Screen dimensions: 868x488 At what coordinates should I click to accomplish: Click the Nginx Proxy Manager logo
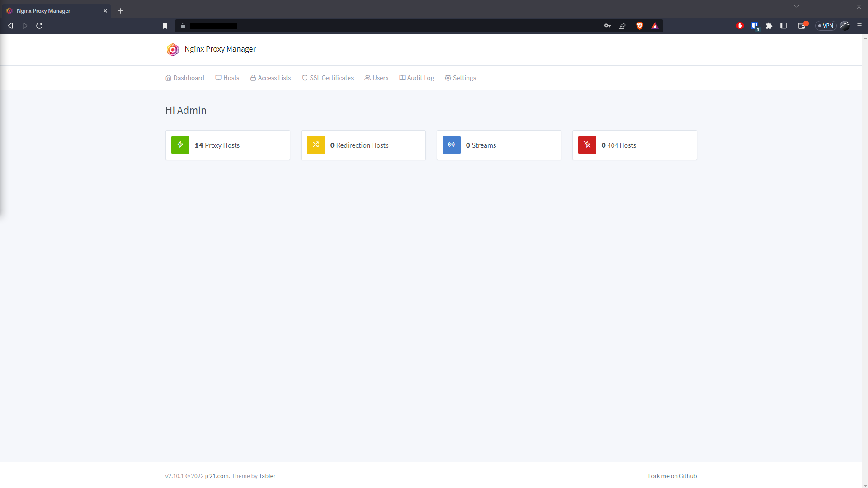(172, 50)
